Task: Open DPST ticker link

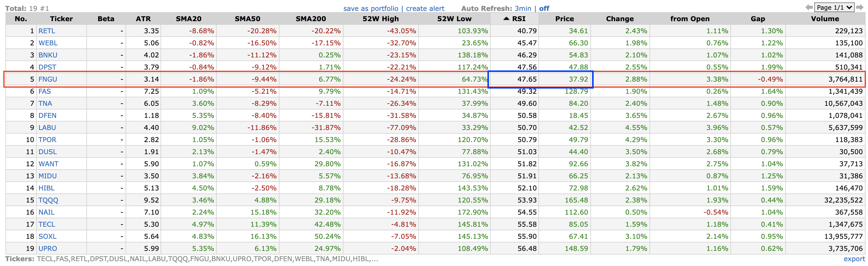Action: point(47,67)
